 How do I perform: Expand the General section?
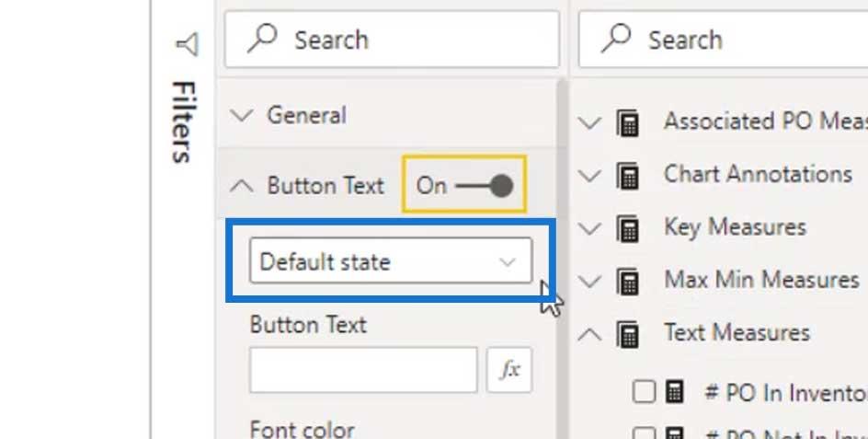[241, 115]
